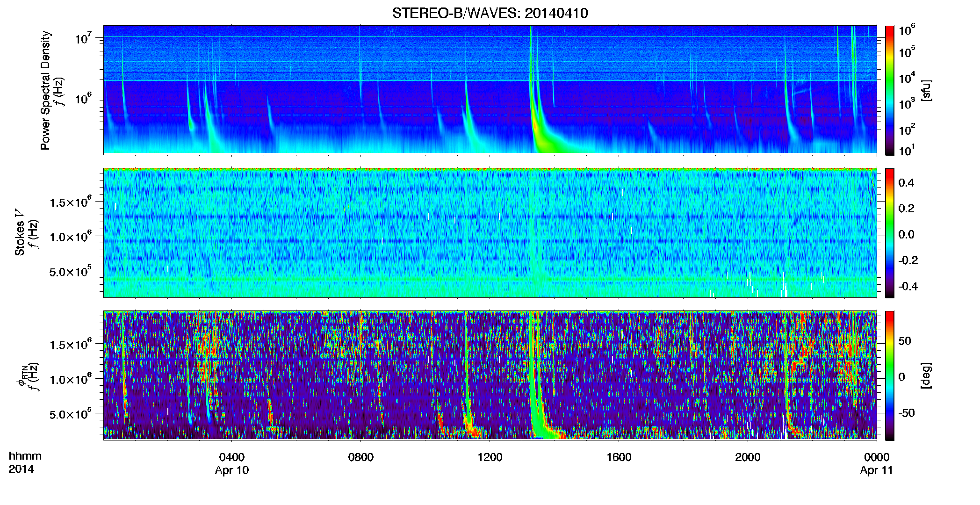Screen dimensions: 980x505
Task: Select the -0.2 value on the Stokes V color scale
Action: pyautogui.click(x=908, y=260)
